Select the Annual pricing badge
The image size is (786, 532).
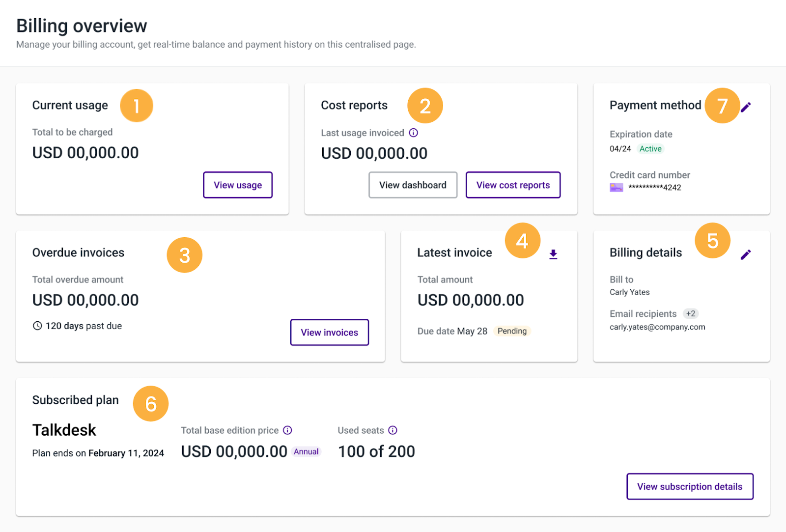tap(306, 451)
